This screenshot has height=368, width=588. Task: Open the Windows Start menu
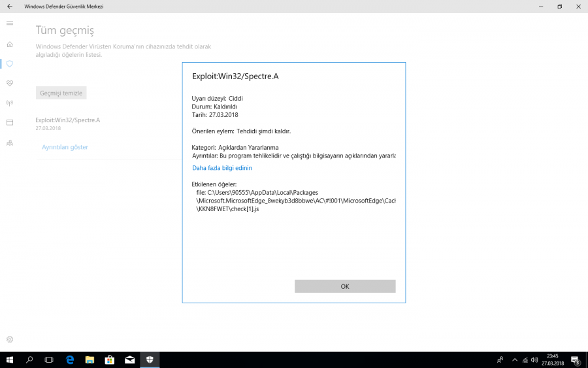click(10, 360)
